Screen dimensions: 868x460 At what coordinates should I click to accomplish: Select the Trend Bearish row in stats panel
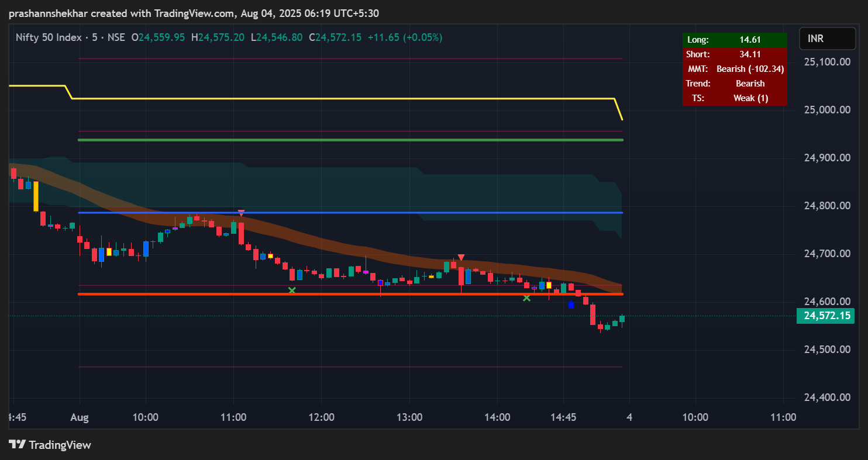click(734, 83)
